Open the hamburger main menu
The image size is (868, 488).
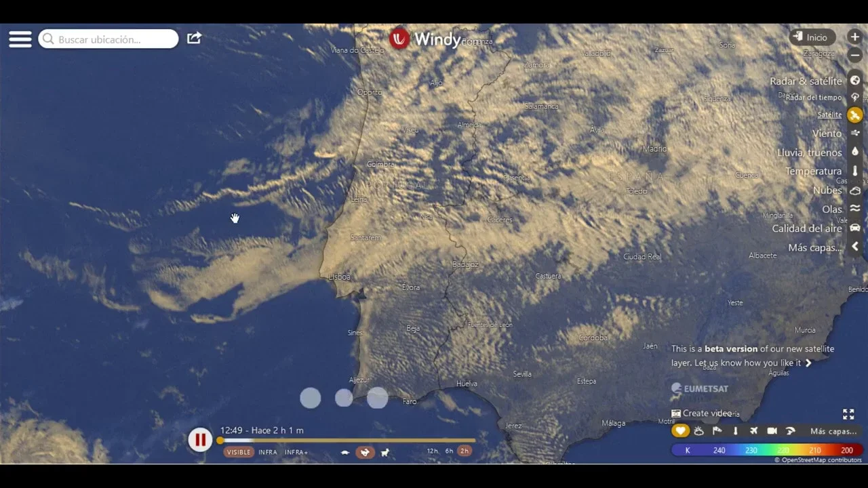[x=20, y=39]
